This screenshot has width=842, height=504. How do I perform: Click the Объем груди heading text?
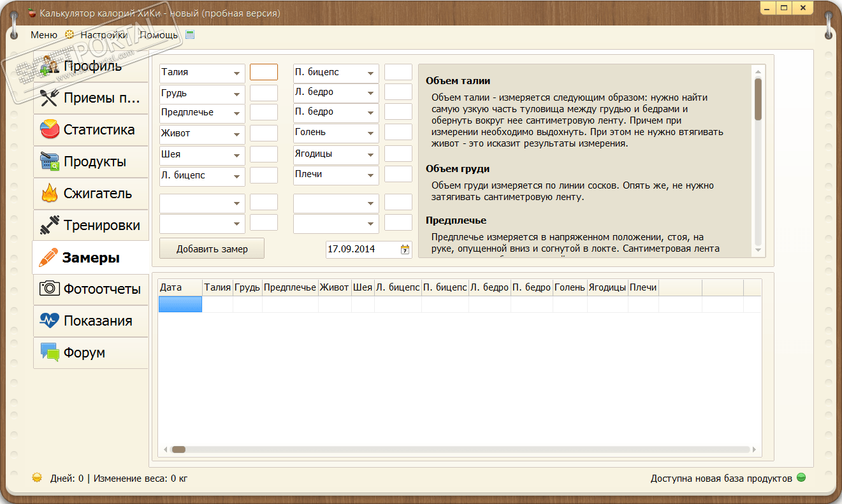458,169
